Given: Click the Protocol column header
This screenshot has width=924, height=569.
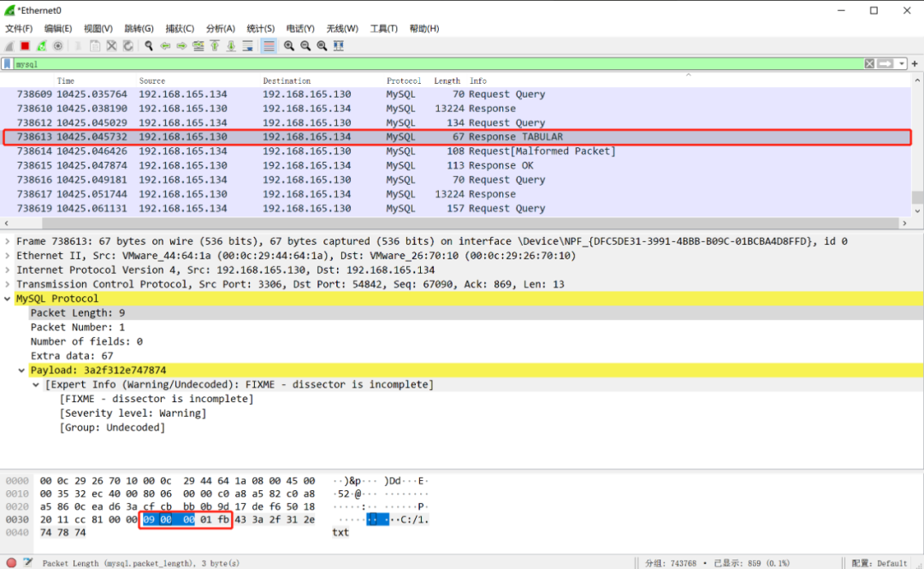Looking at the screenshot, I should (403, 80).
